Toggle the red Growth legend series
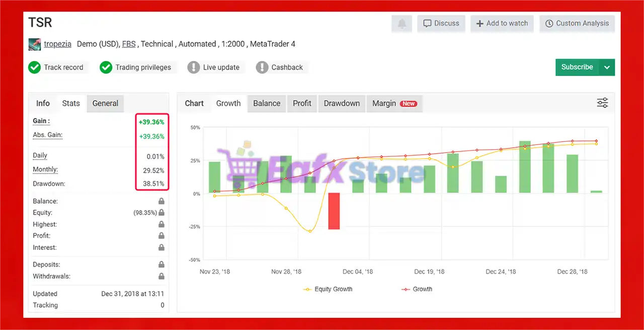The image size is (644, 330). tap(417, 289)
